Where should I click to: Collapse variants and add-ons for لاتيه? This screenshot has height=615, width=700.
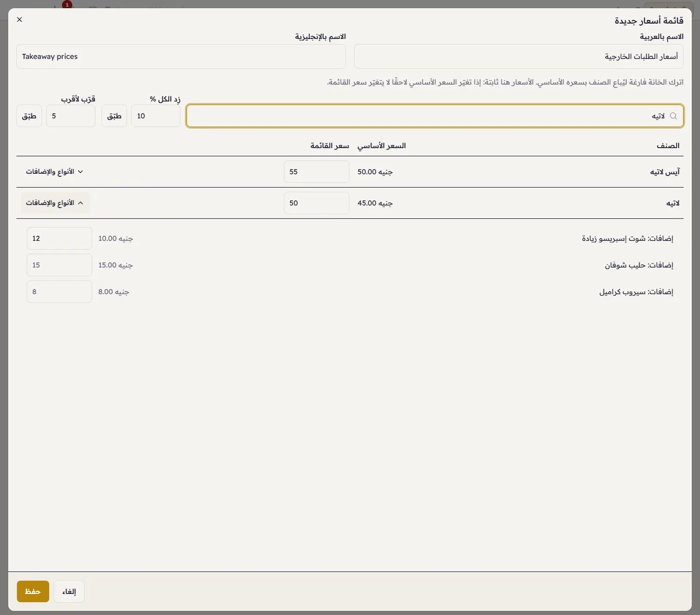coord(54,203)
